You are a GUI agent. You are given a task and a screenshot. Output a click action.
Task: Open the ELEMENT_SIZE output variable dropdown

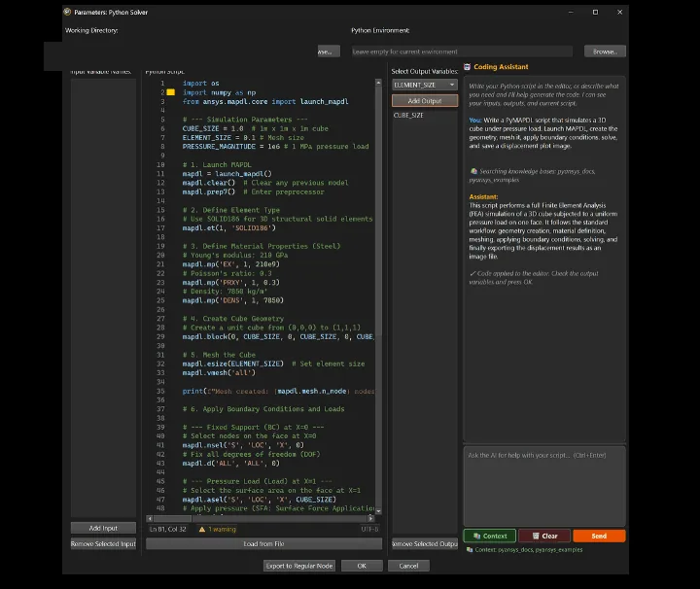[x=425, y=85]
